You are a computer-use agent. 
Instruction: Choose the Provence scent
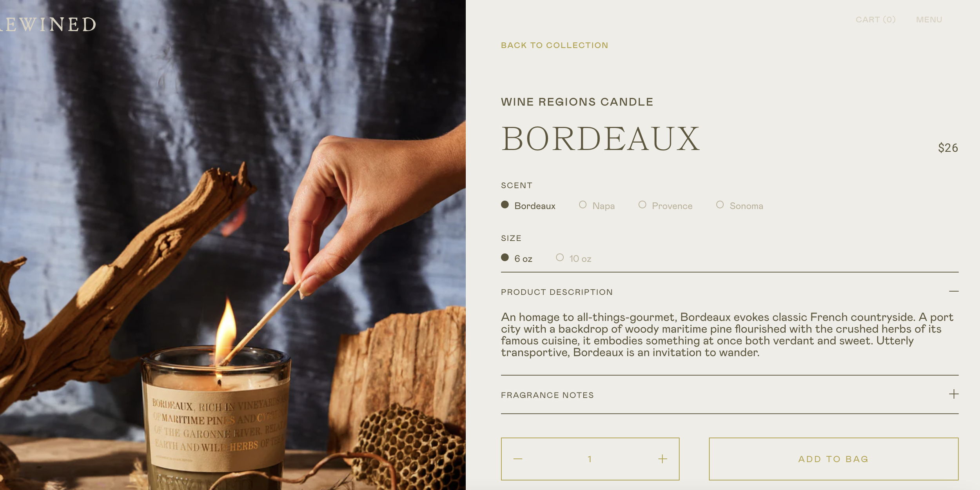(665, 205)
